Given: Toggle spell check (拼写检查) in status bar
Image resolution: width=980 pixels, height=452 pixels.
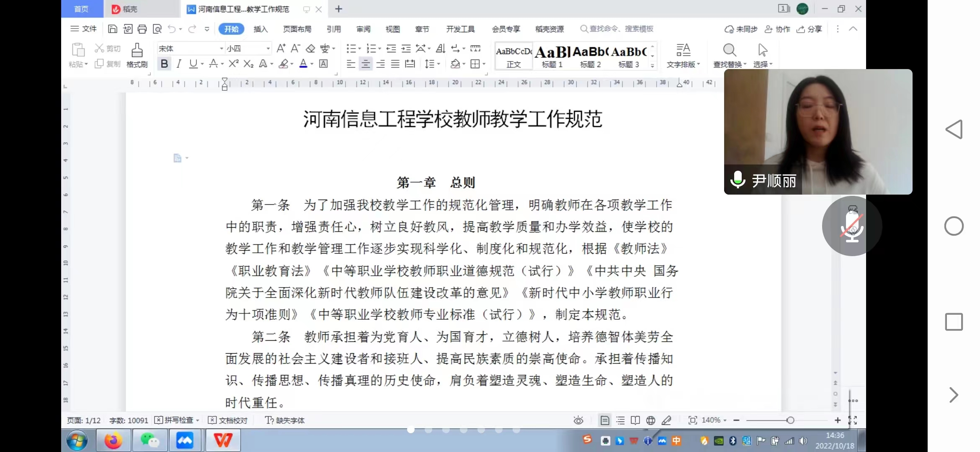Looking at the screenshot, I should [176, 420].
